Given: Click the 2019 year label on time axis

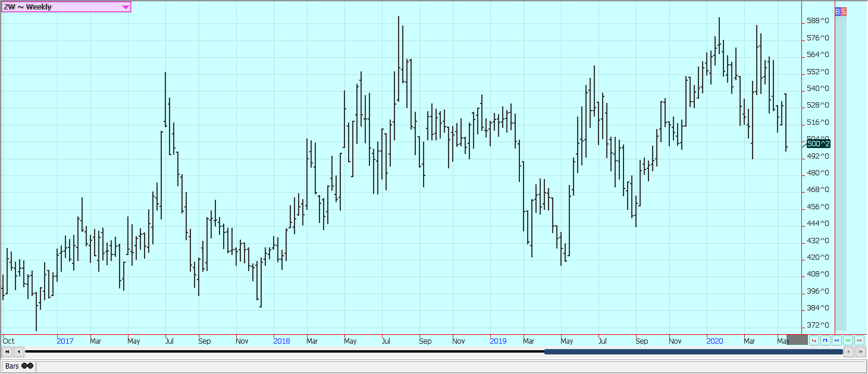Looking at the screenshot, I should tap(498, 341).
